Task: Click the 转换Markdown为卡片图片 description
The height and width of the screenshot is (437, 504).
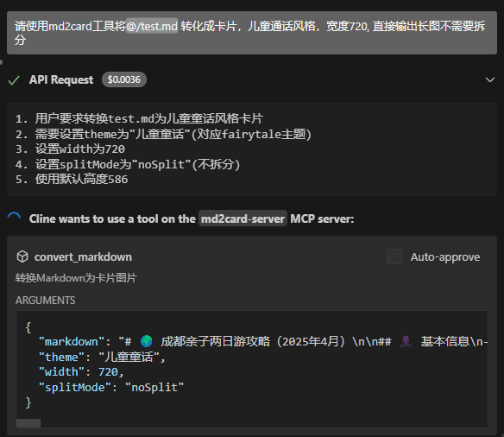Action: click(76, 277)
